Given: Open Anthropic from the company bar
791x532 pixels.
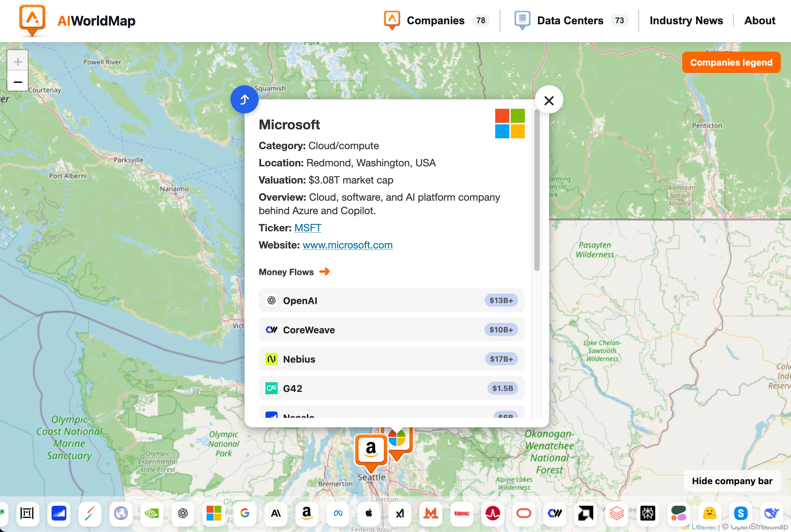Looking at the screenshot, I should (276, 513).
